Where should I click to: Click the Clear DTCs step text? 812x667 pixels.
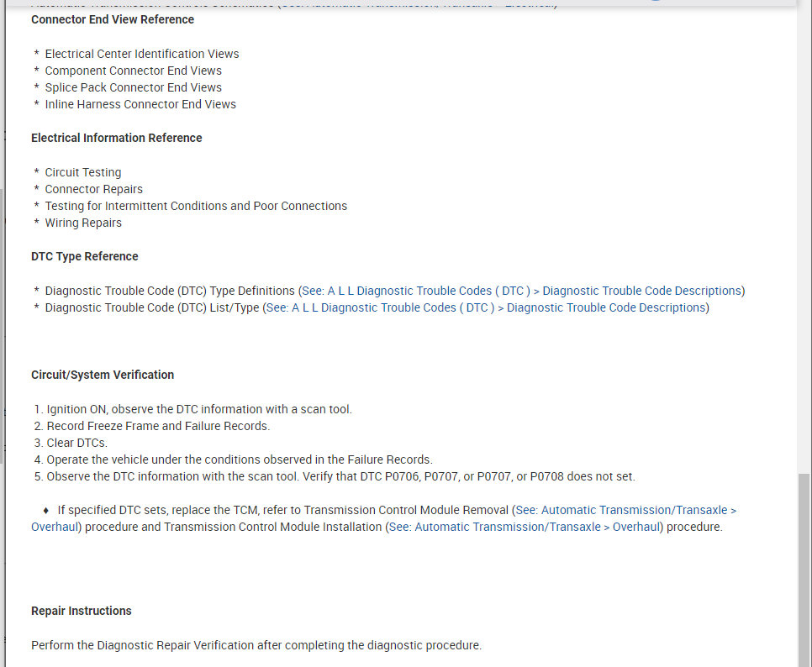pos(76,443)
